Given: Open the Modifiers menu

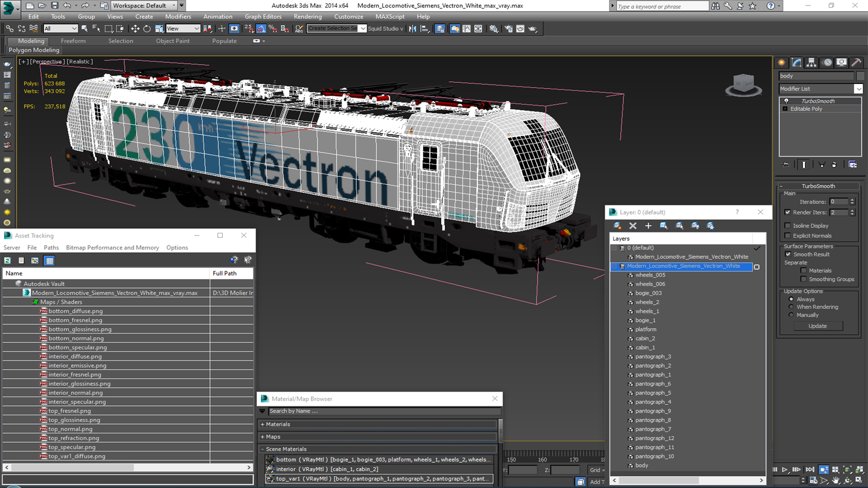Looking at the screenshot, I should click(178, 17).
